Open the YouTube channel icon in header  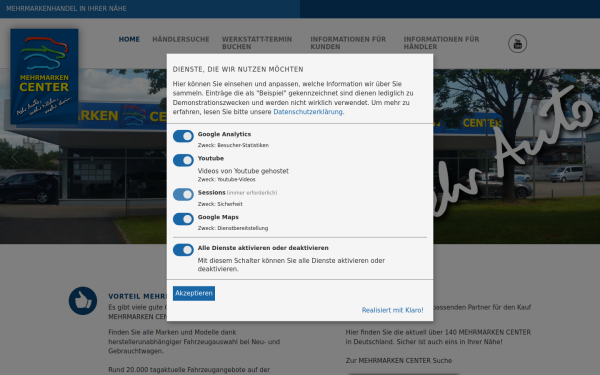517,43
